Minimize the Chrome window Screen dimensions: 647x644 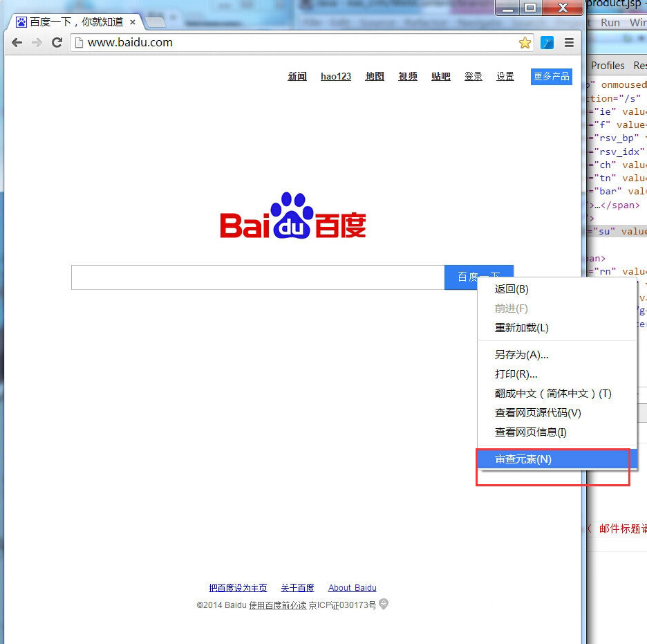point(507,8)
